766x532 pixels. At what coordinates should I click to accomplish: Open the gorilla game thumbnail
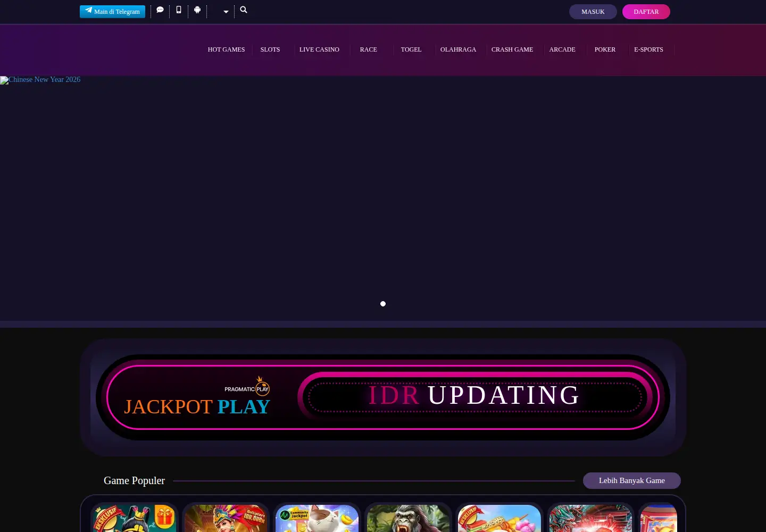pos(408,518)
